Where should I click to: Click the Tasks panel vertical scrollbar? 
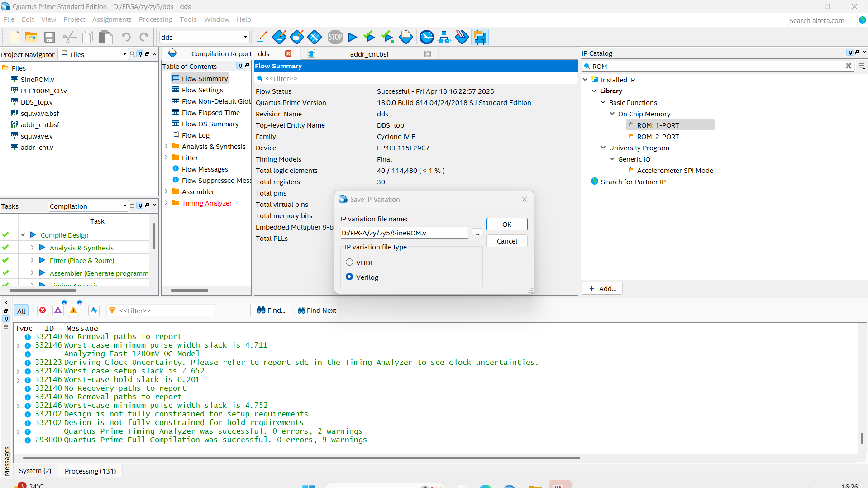tap(154, 236)
